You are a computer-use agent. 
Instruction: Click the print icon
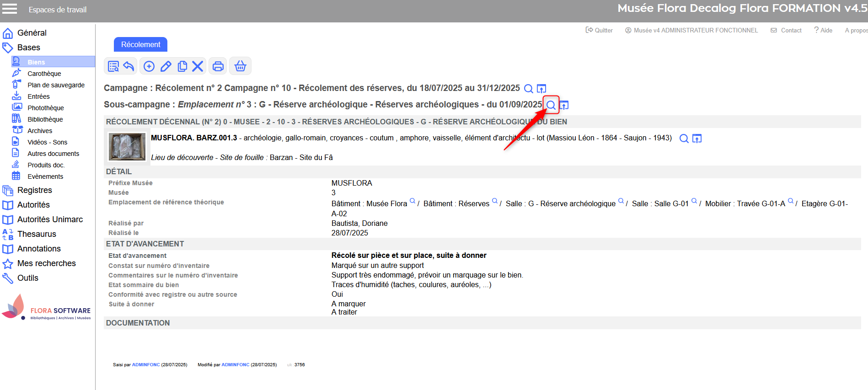(x=218, y=66)
